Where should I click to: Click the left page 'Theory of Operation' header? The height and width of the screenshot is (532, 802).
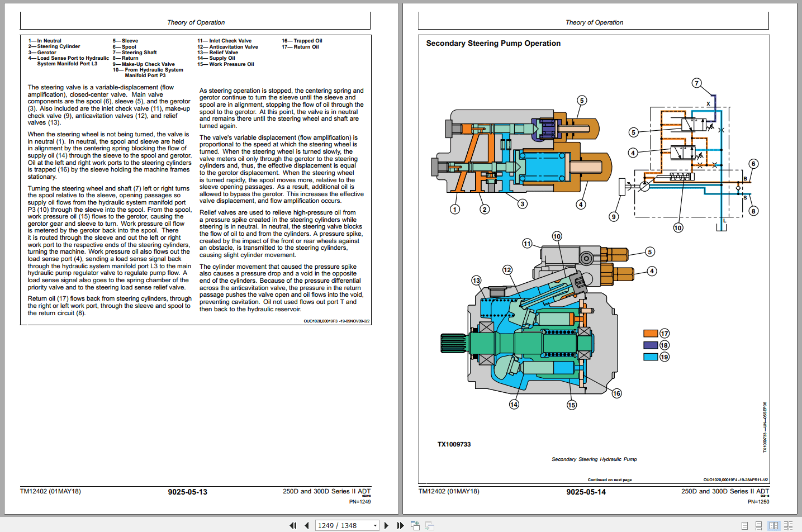click(196, 22)
